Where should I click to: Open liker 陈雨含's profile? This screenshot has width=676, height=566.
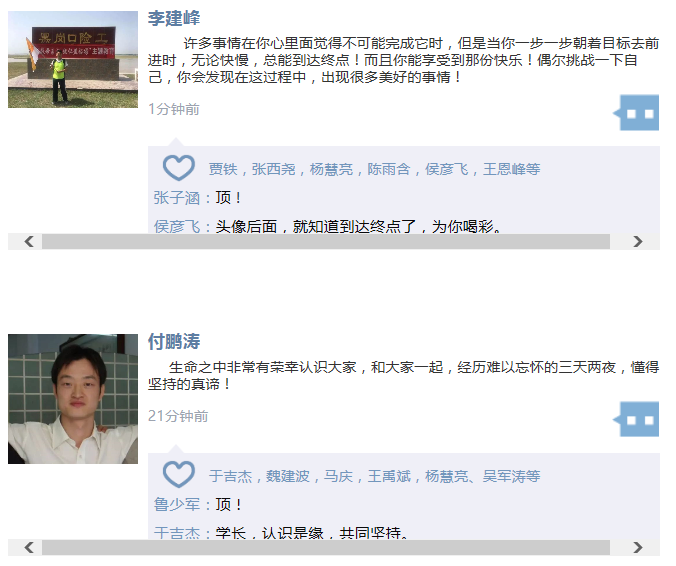coord(389,169)
